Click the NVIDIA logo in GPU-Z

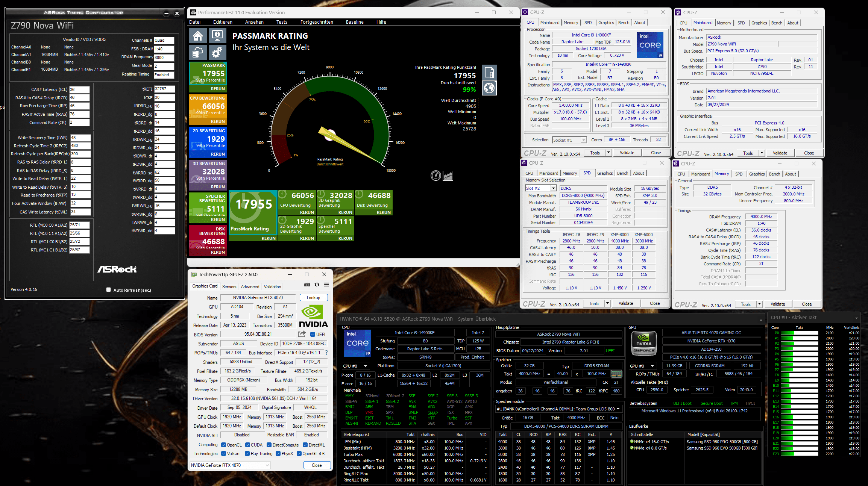click(x=313, y=316)
